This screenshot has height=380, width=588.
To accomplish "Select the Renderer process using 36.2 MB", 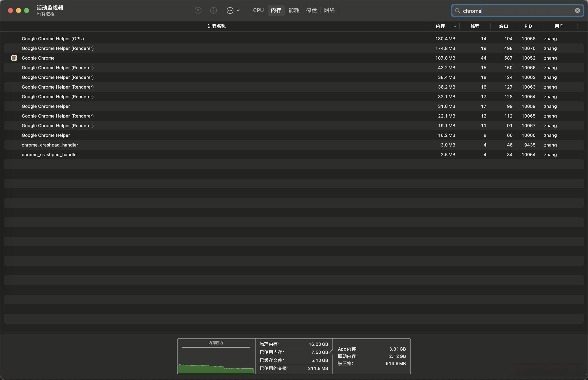I will (294, 87).
